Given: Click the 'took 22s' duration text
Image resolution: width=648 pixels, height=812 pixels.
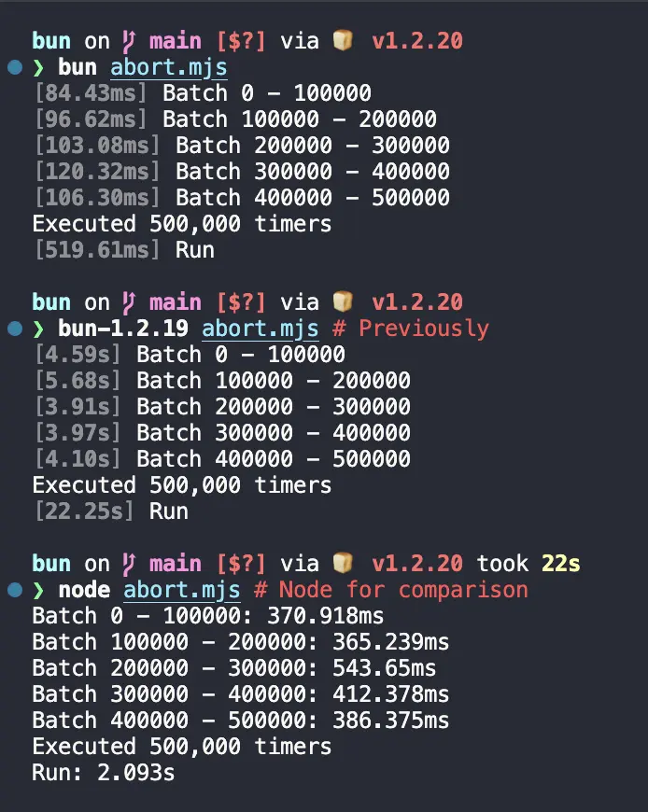Looking at the screenshot, I should click(528, 564).
